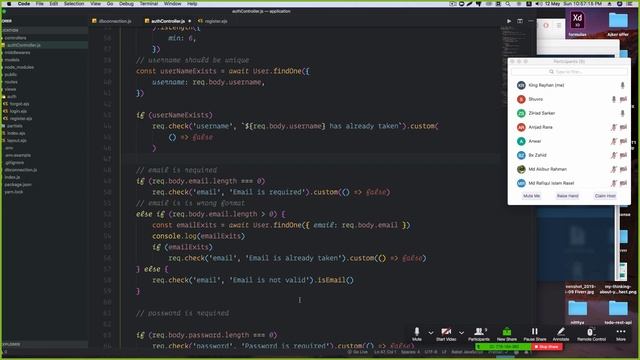Mute microphone in Zoom toolbar
640x360 pixels.
[417, 333]
